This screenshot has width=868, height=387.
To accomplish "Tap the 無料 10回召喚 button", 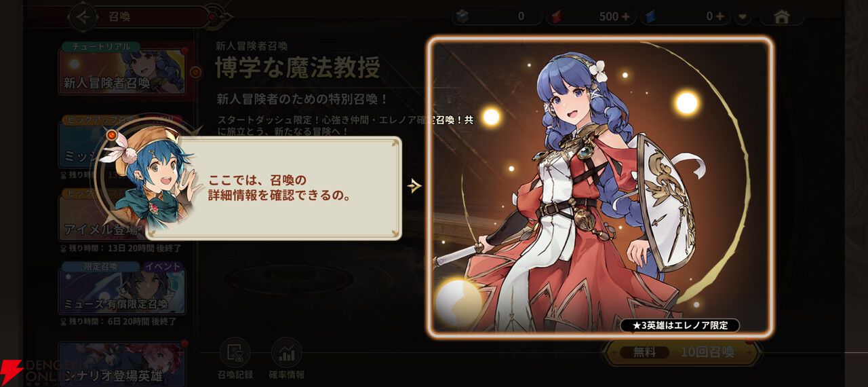I will tap(681, 352).
